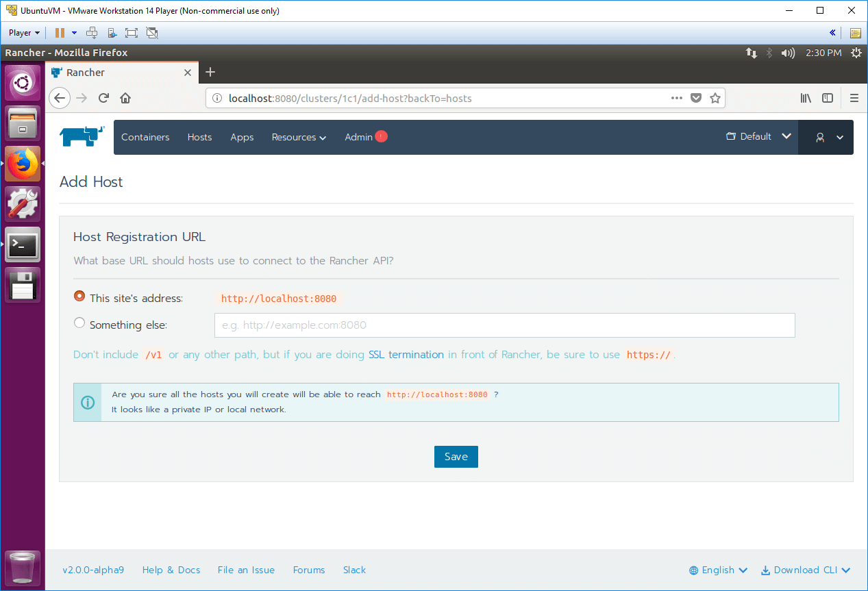
Task: Open the SSL termination link
Action: (406, 355)
